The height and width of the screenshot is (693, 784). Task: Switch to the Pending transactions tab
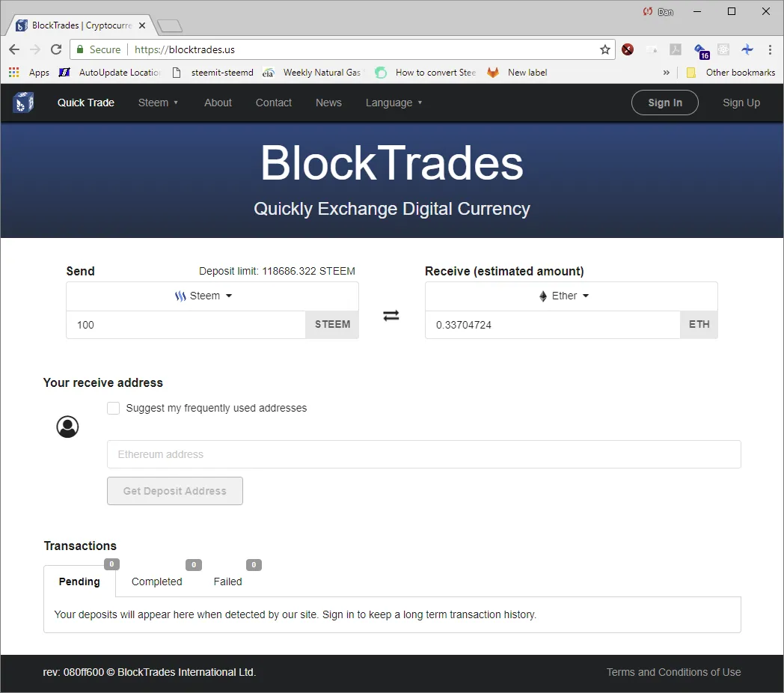point(79,581)
